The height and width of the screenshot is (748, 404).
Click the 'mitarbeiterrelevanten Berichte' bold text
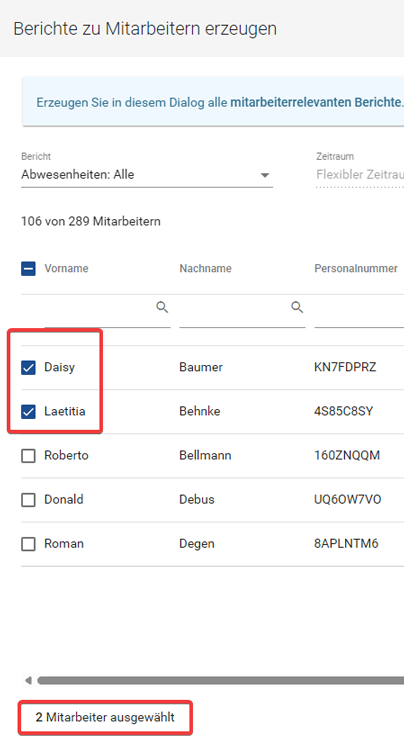tap(316, 102)
